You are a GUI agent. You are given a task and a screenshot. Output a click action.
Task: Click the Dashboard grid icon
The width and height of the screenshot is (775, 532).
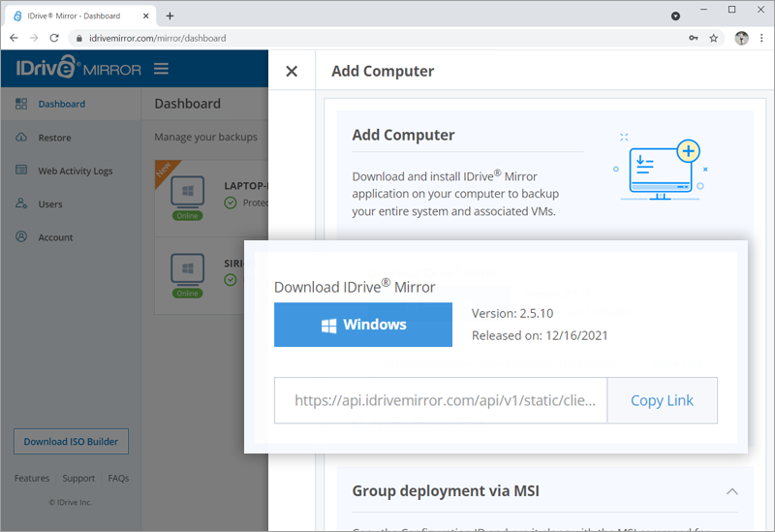21,104
